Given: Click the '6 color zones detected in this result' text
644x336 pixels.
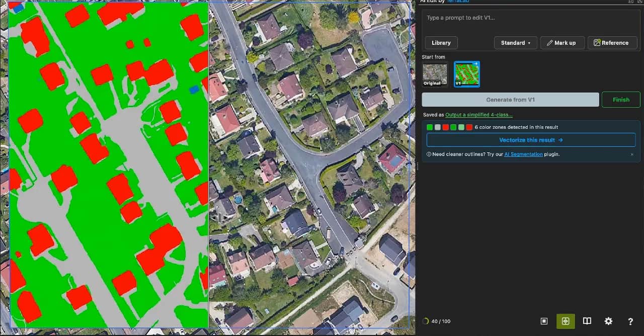Looking at the screenshot, I should tap(516, 127).
